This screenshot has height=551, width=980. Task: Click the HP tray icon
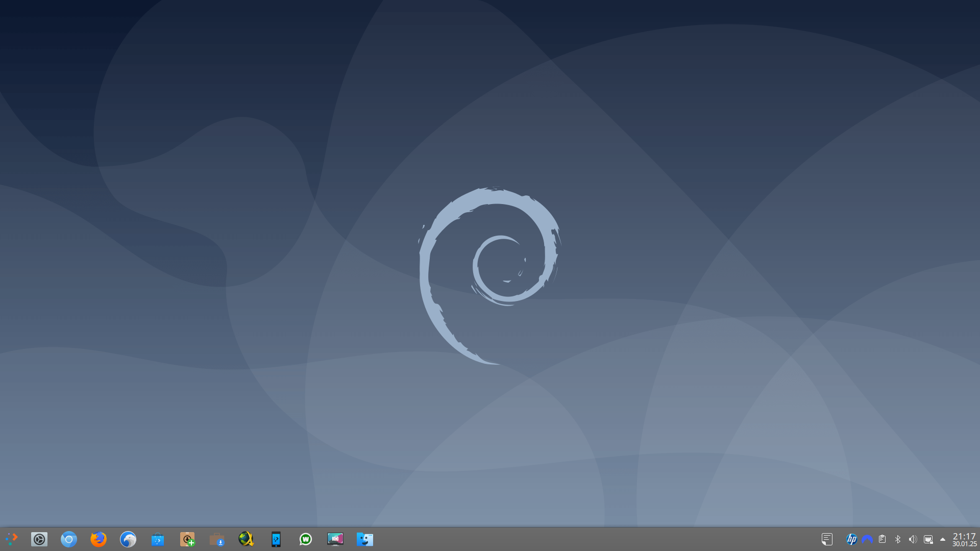(851, 539)
